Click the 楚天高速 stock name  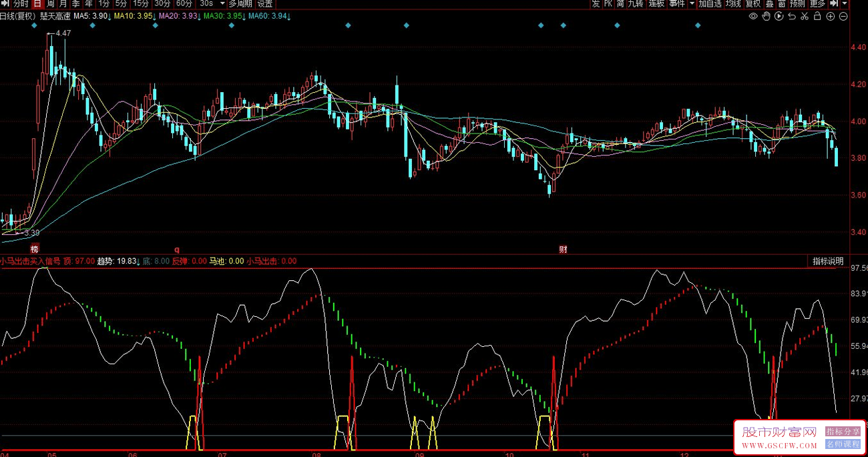(55, 15)
